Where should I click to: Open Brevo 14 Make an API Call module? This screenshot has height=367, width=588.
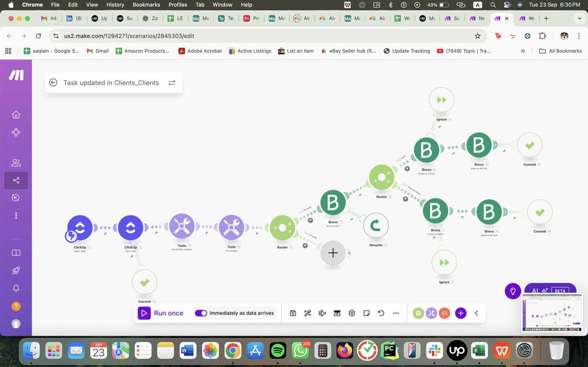(x=489, y=212)
